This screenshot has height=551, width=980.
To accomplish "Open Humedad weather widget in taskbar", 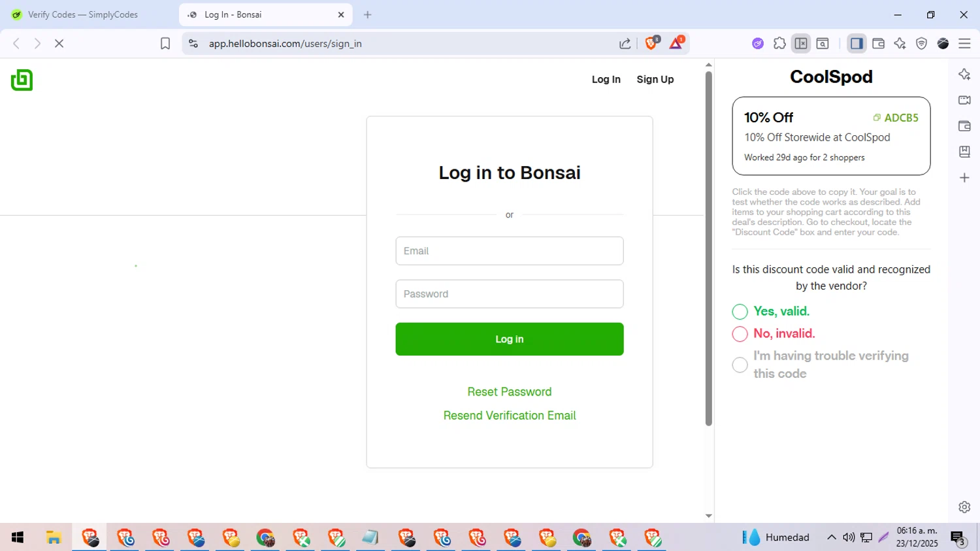I will point(776,537).
